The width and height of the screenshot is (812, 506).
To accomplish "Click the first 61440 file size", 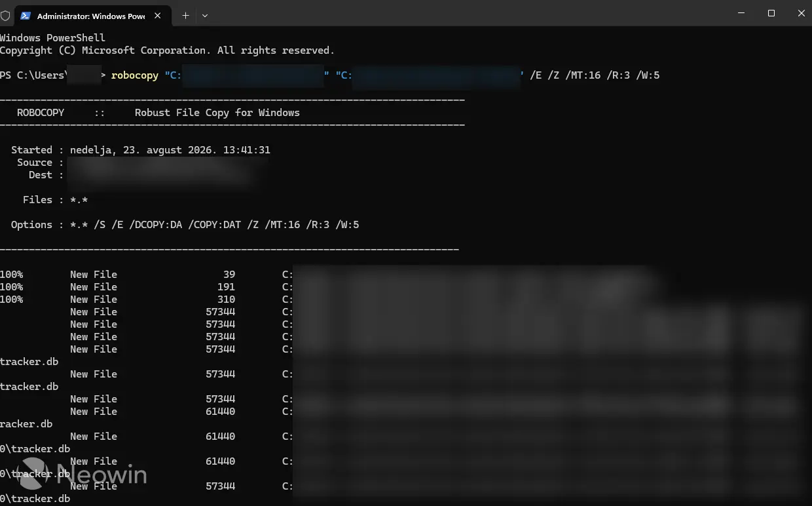I will click(x=220, y=412).
